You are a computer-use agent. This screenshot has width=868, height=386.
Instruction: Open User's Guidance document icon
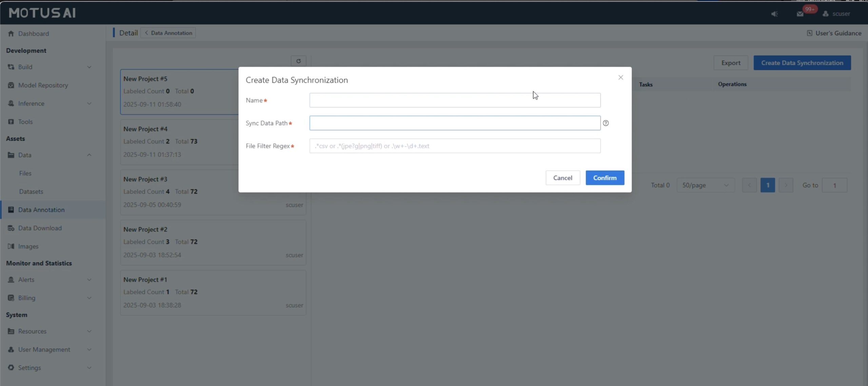tap(809, 33)
